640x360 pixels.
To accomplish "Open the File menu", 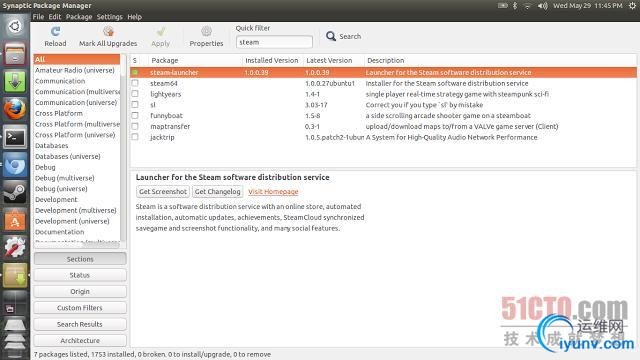I will (38, 17).
